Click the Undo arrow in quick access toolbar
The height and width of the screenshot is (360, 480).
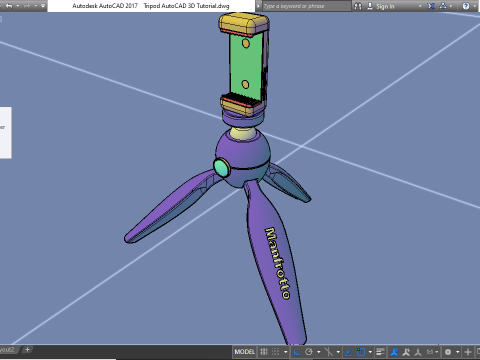[x=9, y=6]
